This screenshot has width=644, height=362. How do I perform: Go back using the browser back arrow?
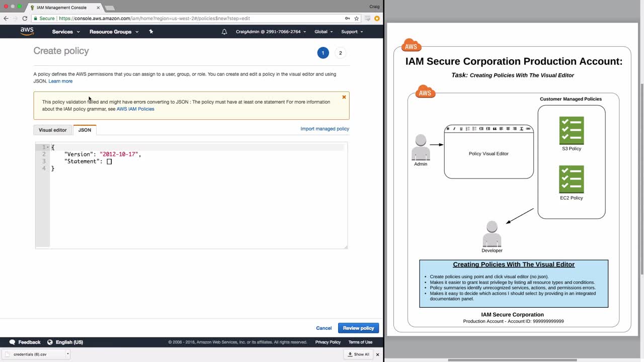point(6,19)
